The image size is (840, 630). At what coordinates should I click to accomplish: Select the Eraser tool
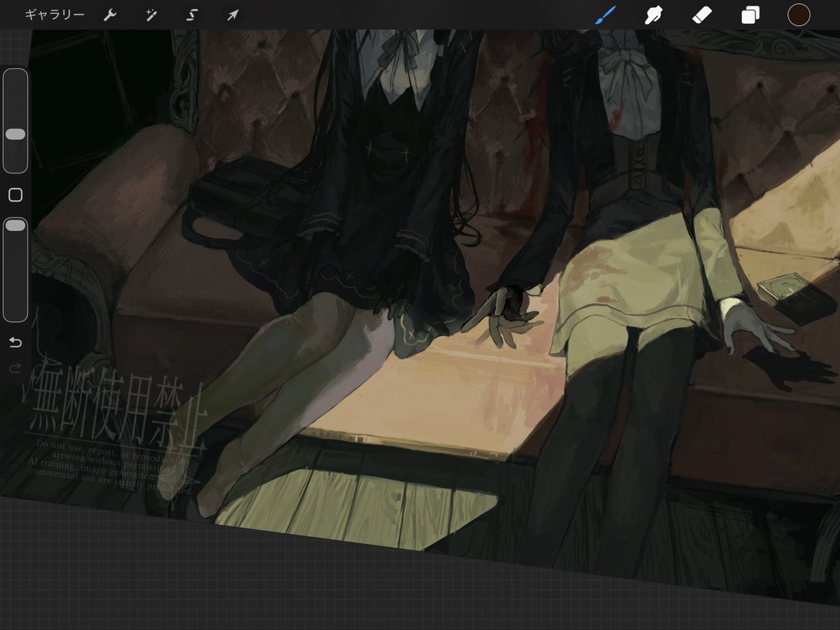click(x=701, y=15)
